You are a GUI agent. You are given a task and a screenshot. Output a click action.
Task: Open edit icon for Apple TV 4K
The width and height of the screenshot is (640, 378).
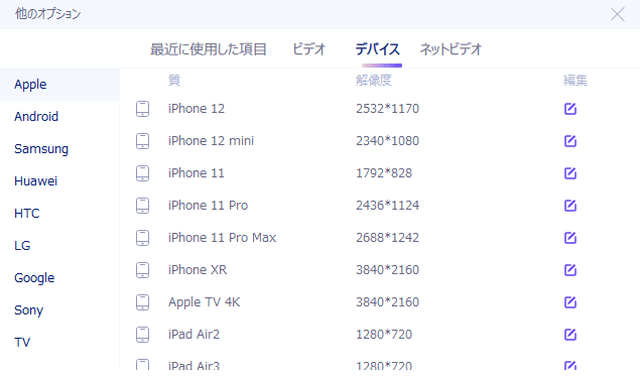pos(570,302)
